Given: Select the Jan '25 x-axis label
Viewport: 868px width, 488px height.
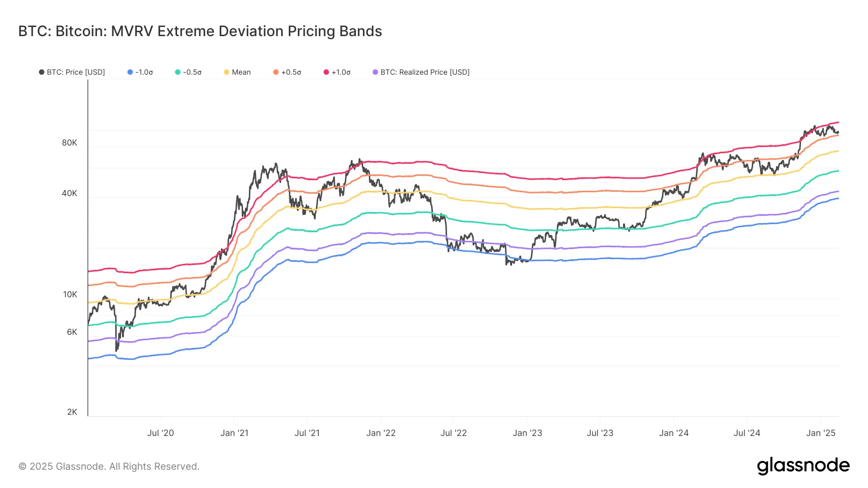Looking at the screenshot, I should 821,433.
